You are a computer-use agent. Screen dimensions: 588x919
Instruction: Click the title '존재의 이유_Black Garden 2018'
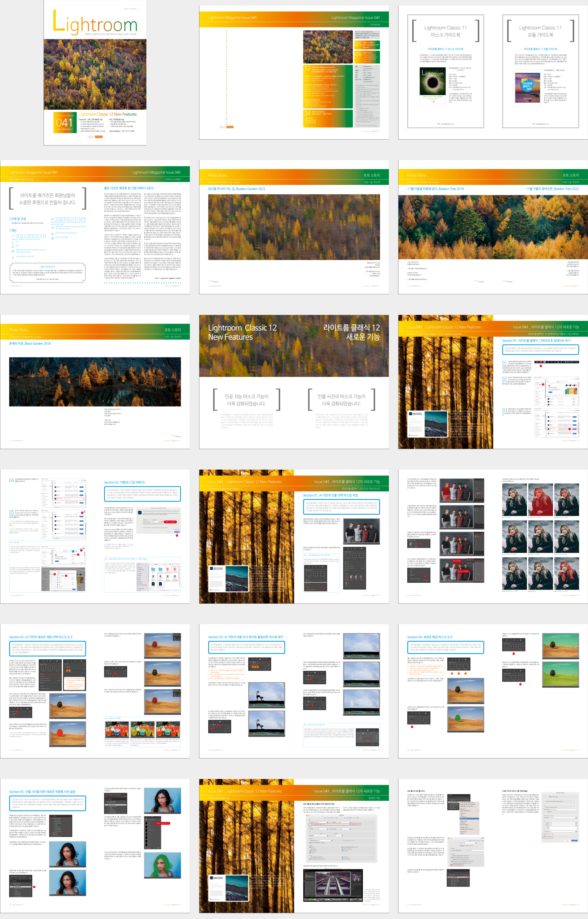[x=30, y=343]
